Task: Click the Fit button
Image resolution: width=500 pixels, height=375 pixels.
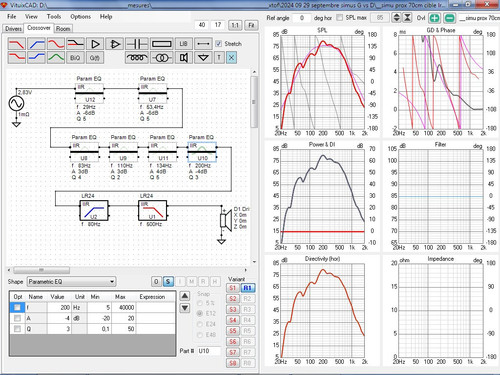Action: point(251,25)
